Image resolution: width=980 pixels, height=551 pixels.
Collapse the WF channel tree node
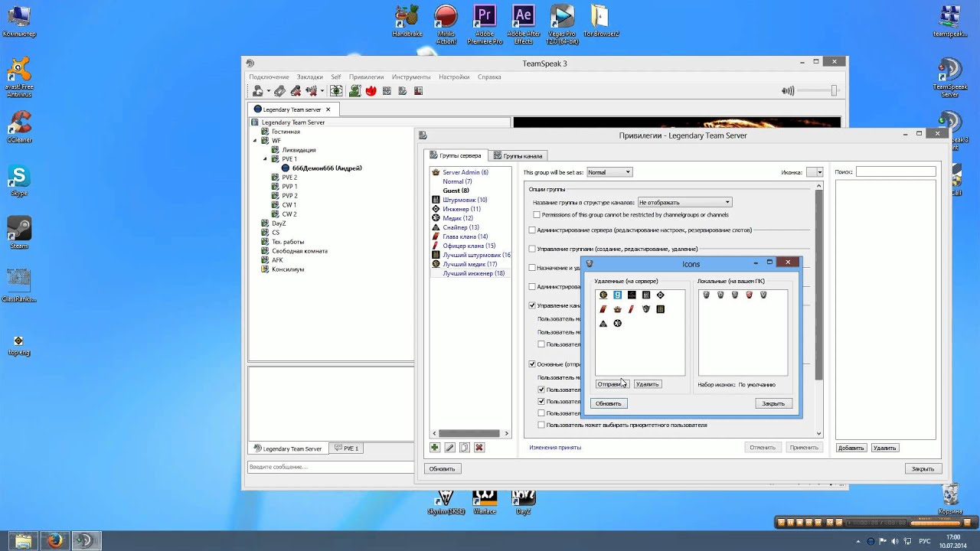click(x=256, y=141)
